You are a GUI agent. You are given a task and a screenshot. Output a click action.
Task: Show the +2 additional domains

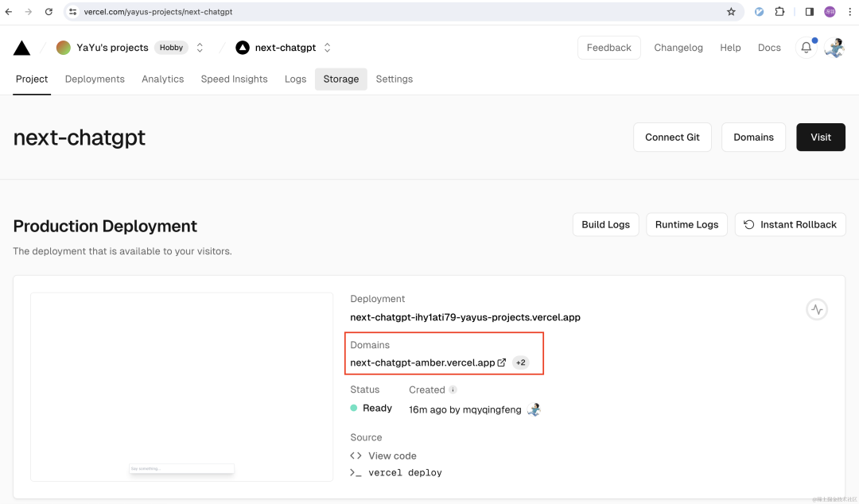tap(520, 362)
